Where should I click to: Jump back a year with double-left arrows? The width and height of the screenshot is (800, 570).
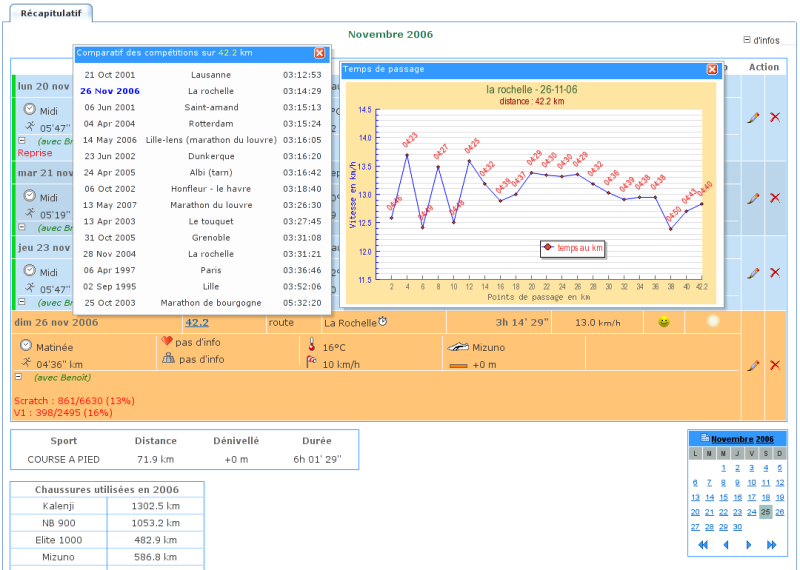[x=703, y=545]
